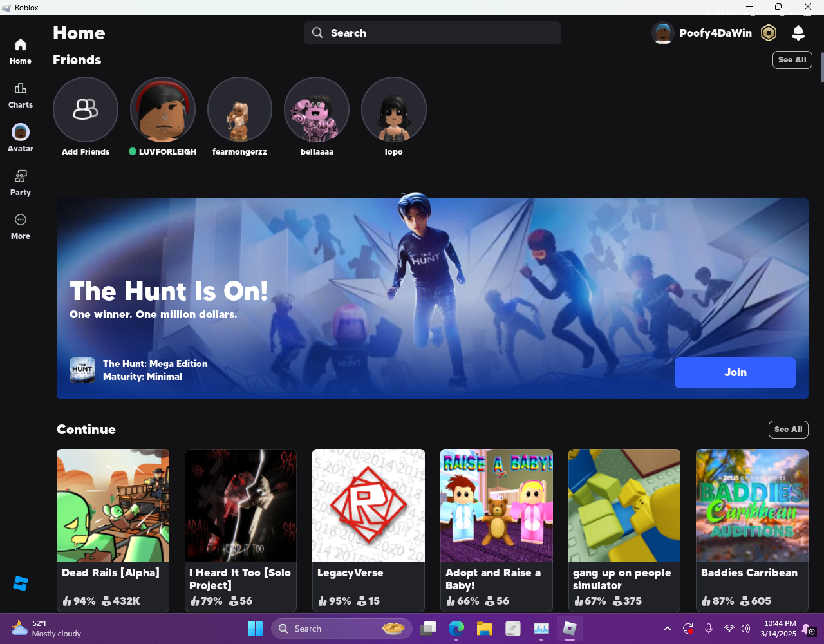Open Windows Start menu
The width and height of the screenshot is (824, 644).
[x=256, y=629]
